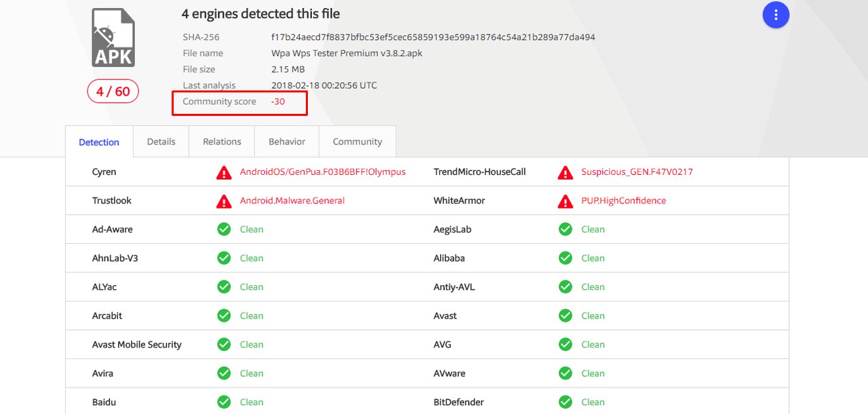This screenshot has width=868, height=414.
Task: Click the green check icon for Baidu
Action: pos(224,402)
